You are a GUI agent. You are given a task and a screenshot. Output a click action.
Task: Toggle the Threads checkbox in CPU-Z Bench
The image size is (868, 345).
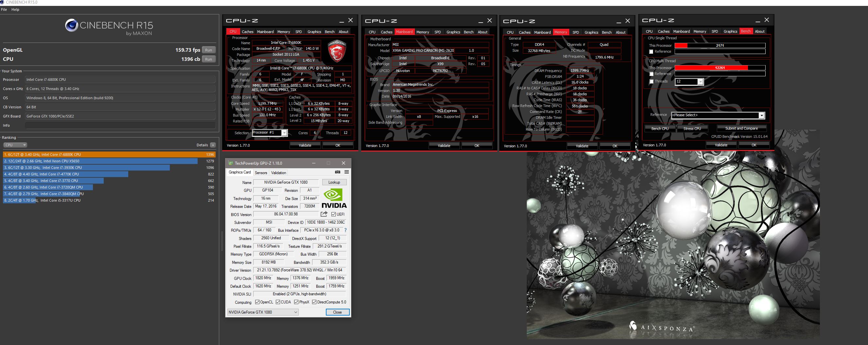click(651, 81)
